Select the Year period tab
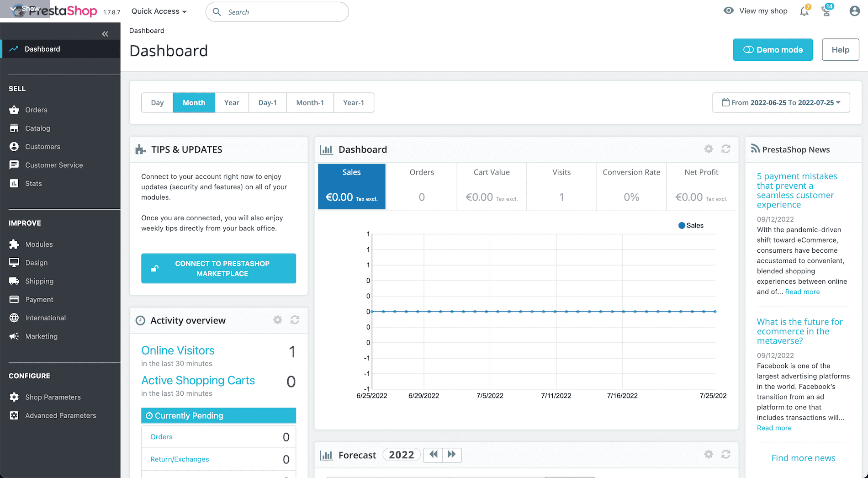This screenshot has width=868, height=478. [x=232, y=102]
